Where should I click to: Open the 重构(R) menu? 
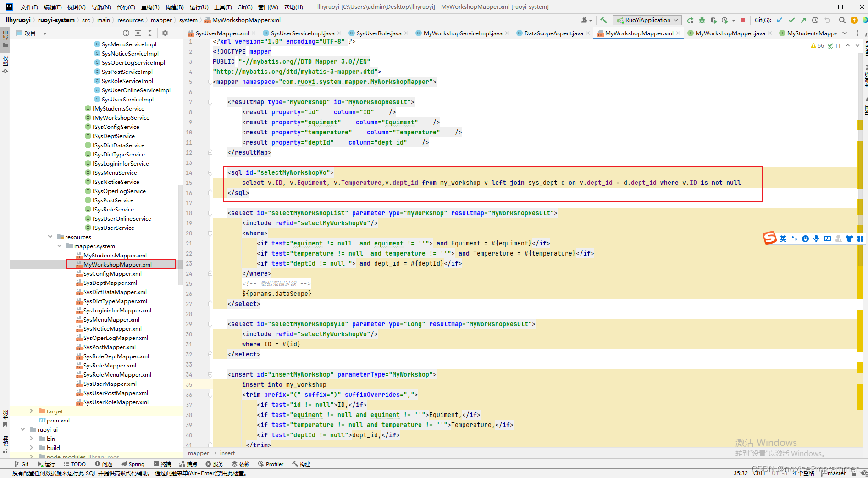(150, 7)
